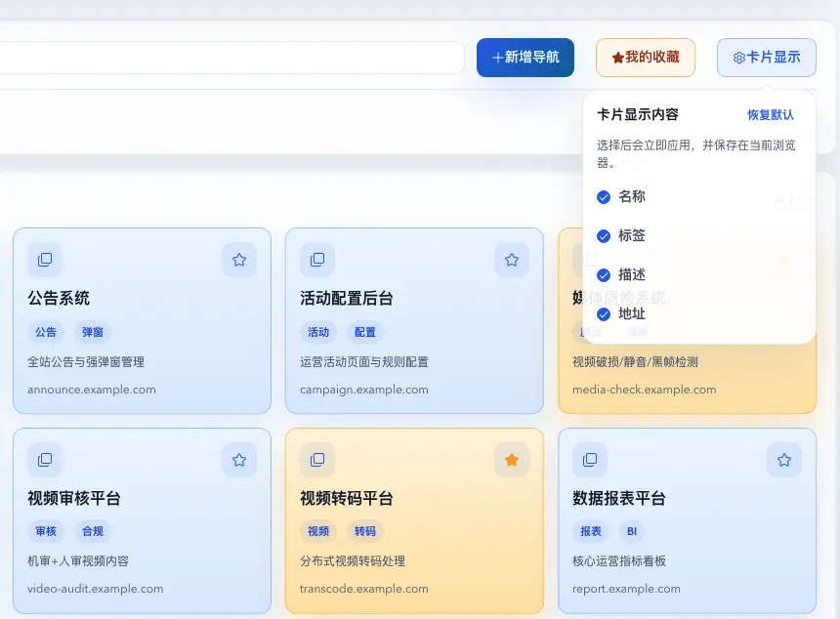Click announce.example.com address

92,390
